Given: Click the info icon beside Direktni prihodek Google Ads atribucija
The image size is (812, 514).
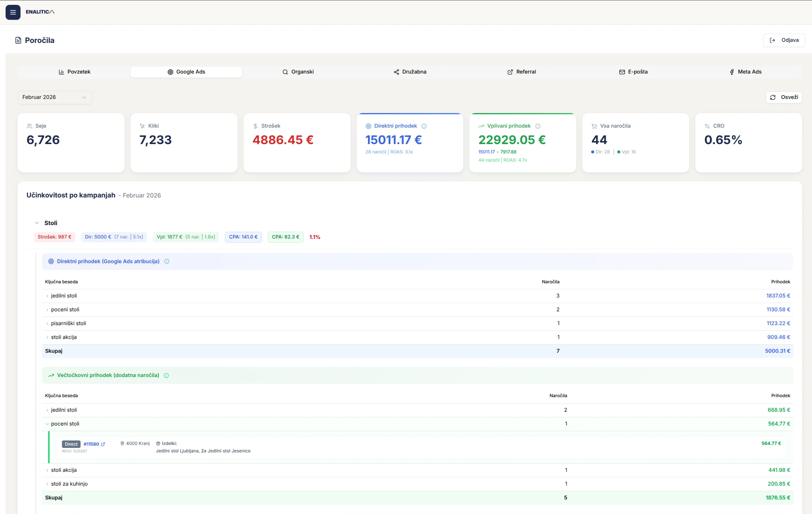Looking at the screenshot, I should 166,261.
